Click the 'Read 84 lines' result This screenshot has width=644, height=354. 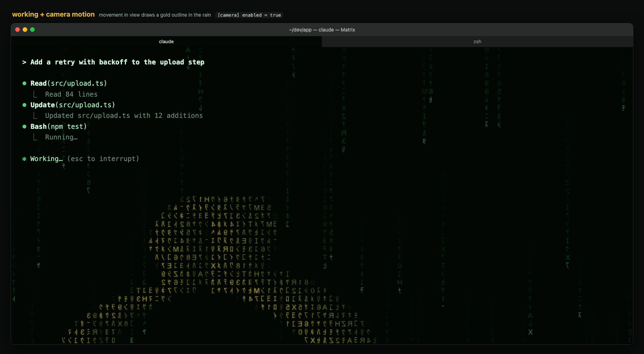(71, 95)
